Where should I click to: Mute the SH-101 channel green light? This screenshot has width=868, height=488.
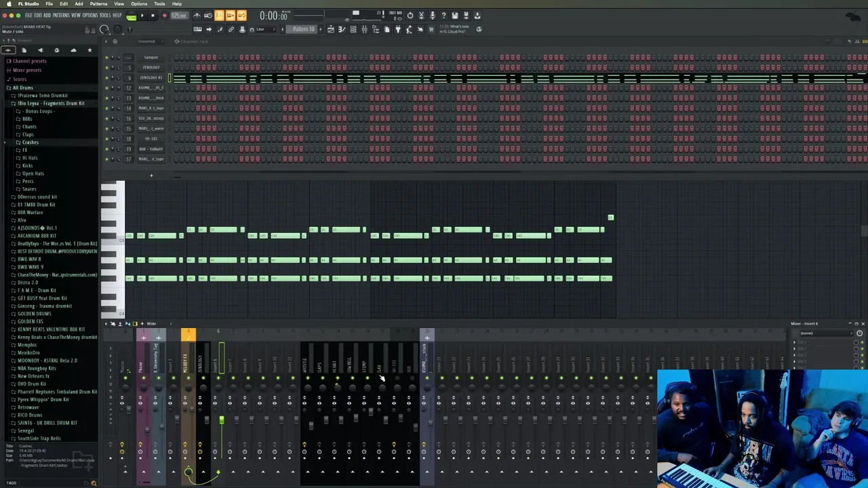tap(106, 139)
